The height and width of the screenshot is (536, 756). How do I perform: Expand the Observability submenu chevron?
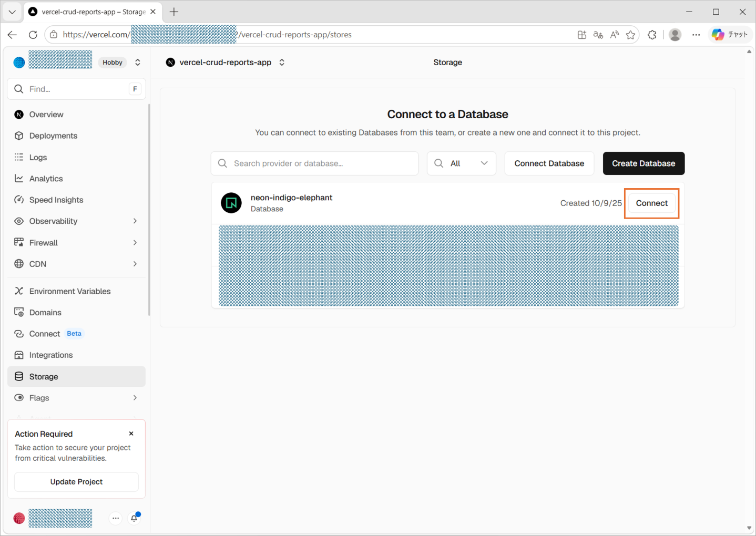[135, 221]
